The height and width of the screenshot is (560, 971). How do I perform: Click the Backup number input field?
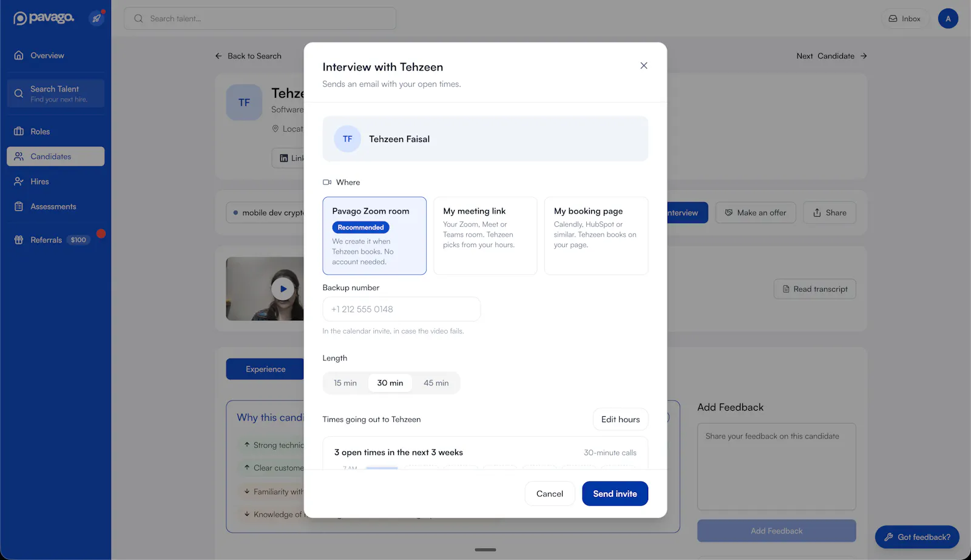(401, 309)
